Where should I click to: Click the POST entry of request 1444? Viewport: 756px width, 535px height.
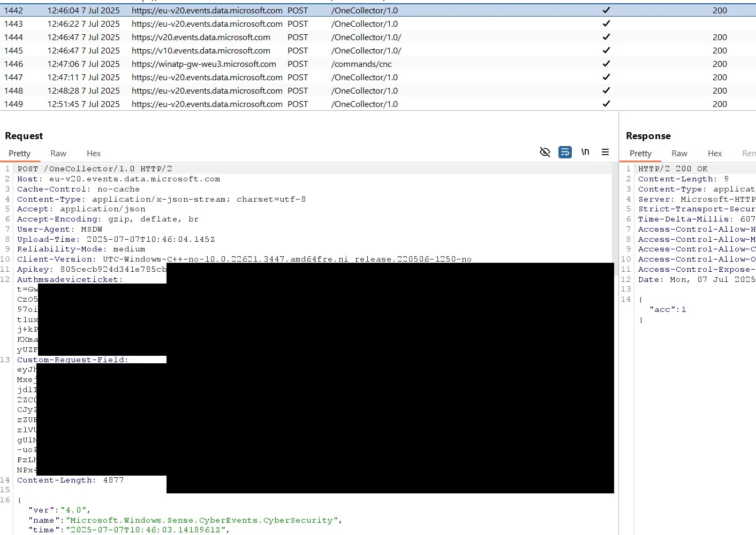[x=298, y=37]
